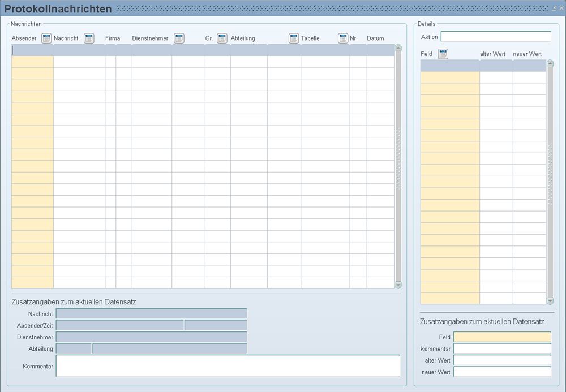Click the Feld field in Details Zusatzangaben
This screenshot has height=392, width=566.
coord(502,337)
